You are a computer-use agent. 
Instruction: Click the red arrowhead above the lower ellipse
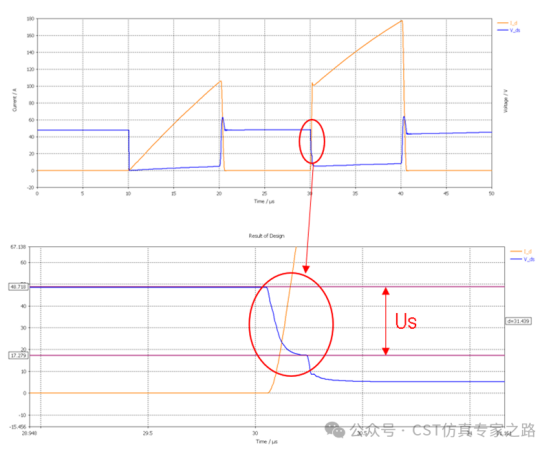(x=306, y=269)
